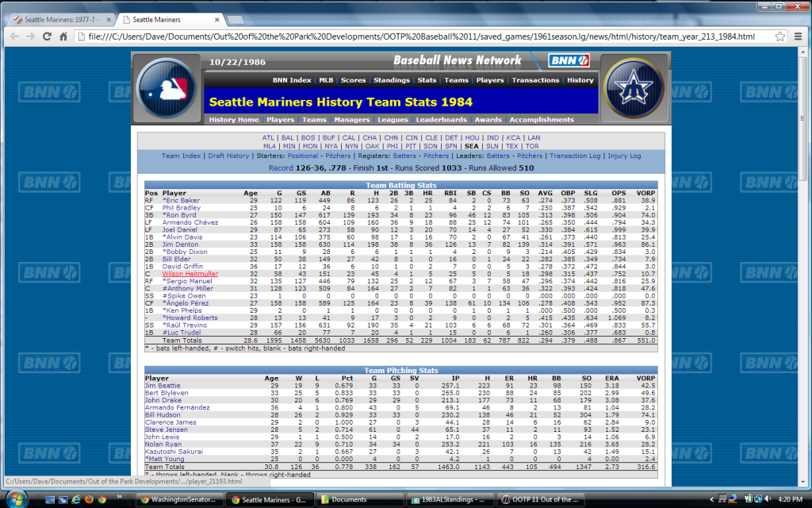Image resolution: width=812 pixels, height=508 pixels.
Task: Click the MLB logo in the header
Action: click(x=167, y=89)
